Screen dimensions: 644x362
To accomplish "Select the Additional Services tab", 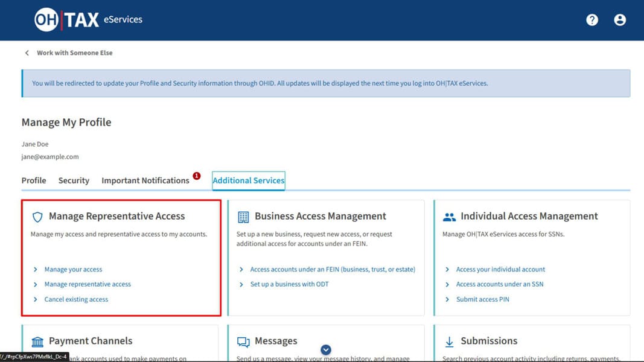I will tap(249, 180).
